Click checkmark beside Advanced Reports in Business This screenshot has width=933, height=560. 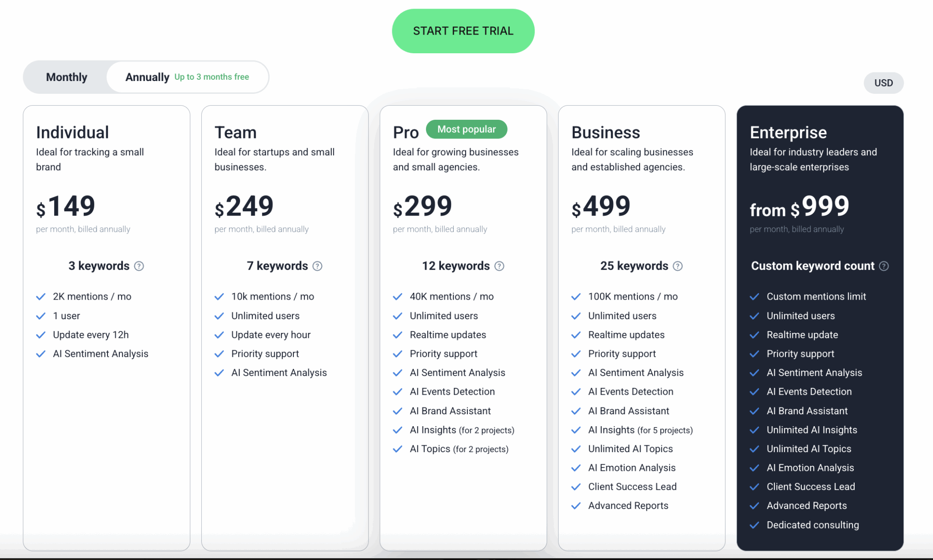(575, 505)
